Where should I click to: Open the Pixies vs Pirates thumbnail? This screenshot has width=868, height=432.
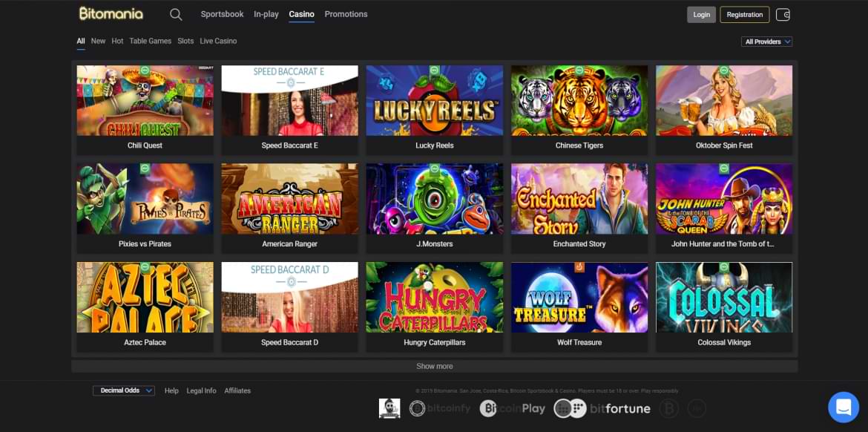145,199
